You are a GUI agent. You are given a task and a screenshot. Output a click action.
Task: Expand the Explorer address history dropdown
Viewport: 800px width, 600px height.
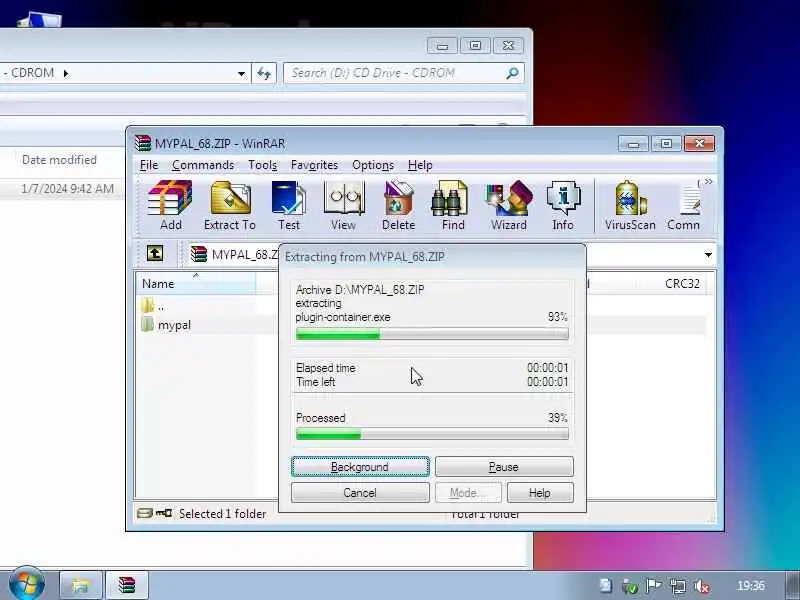[241, 73]
